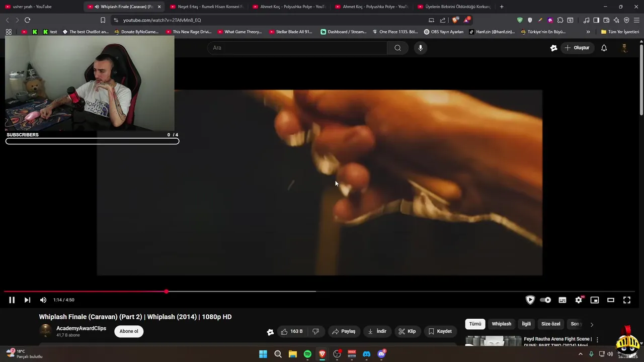
Task: Select the Tümü filter chip
Action: coord(475,324)
